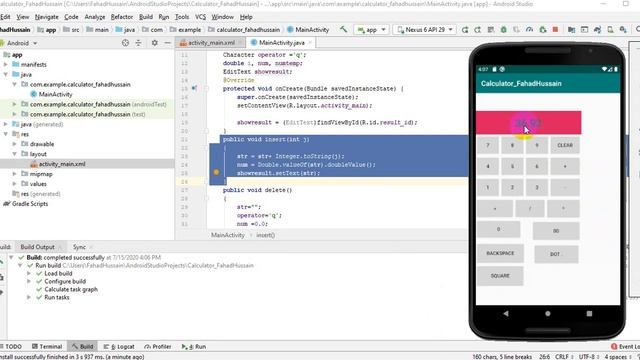Click the Attach Debugger to process icon
Screen dimensions: 640x360
(542, 30)
